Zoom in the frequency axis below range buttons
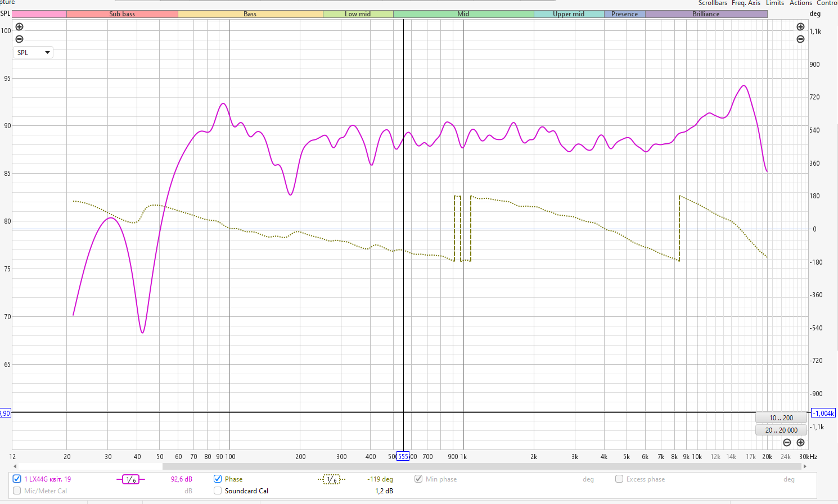Screen dimensions: 838x504 point(800,443)
